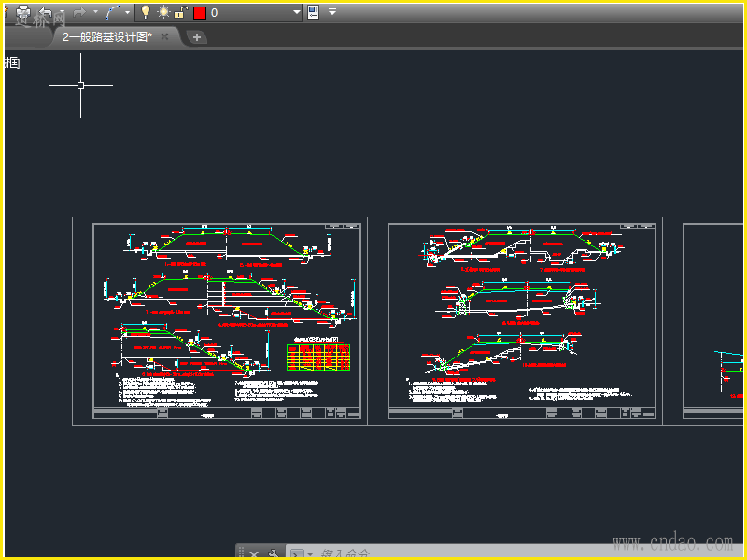The width and height of the screenshot is (747, 560).
Task: Click the Redo arrow
Action: point(79,12)
